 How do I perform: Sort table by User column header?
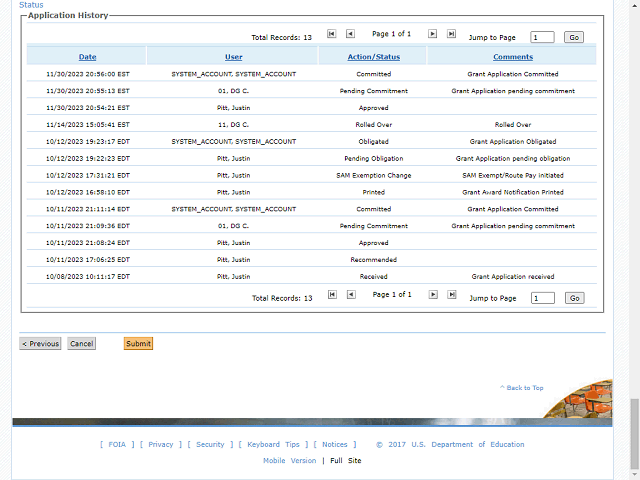click(233, 57)
